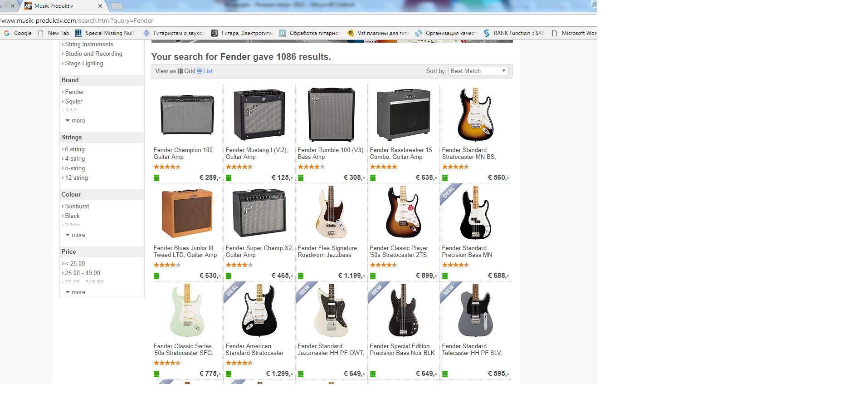Click star rating of Fender Rumble 100
The width and height of the screenshot is (868, 419).
[312, 167]
